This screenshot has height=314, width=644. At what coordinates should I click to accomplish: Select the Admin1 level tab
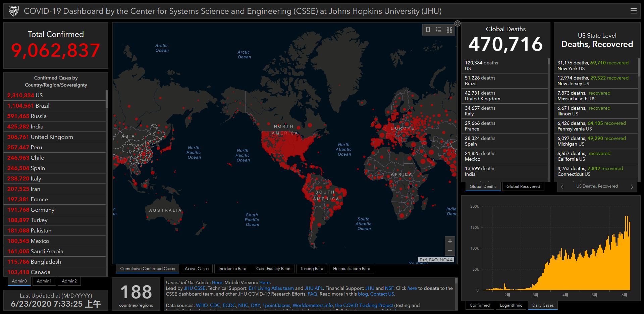coord(44,281)
